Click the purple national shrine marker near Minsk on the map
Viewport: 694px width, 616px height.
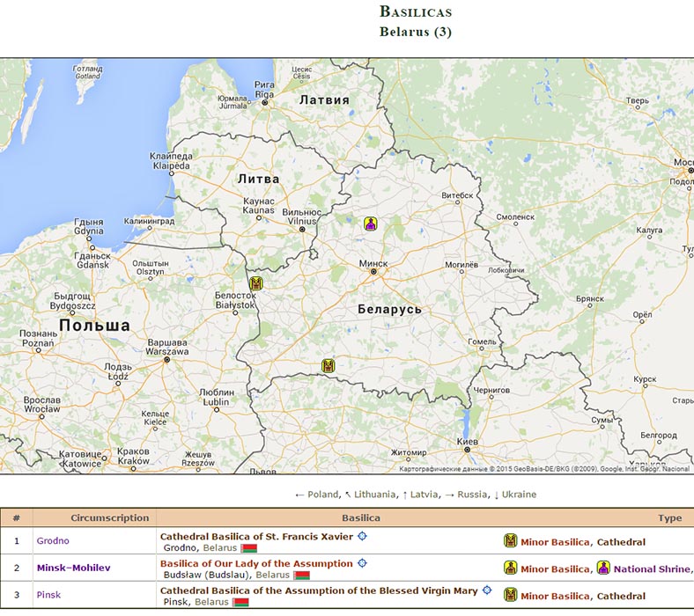[x=371, y=224]
